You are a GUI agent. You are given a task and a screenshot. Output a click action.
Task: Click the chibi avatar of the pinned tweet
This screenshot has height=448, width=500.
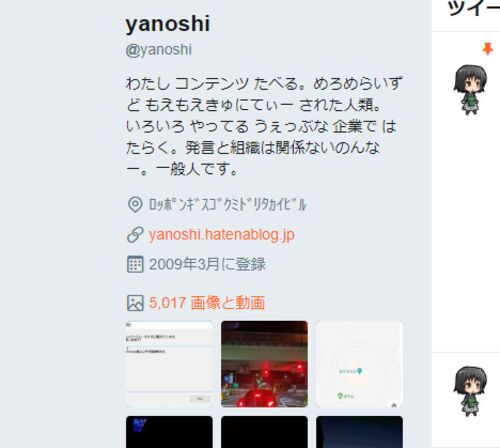(470, 89)
